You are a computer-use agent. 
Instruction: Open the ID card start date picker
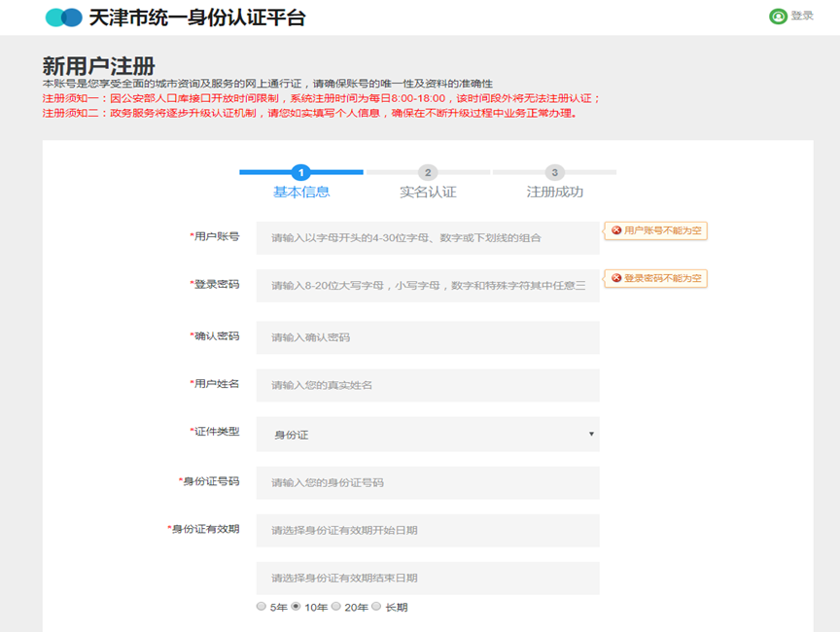point(428,531)
